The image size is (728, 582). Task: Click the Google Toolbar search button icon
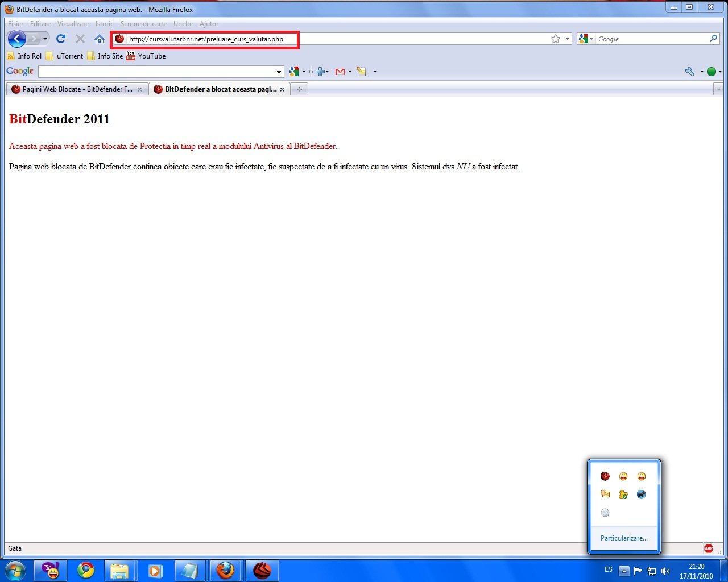pos(294,72)
